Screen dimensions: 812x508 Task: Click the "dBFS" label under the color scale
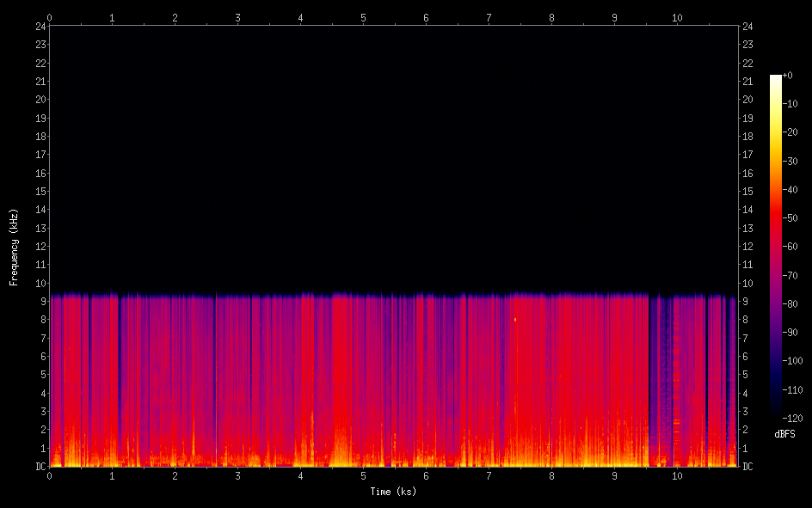tap(785, 434)
